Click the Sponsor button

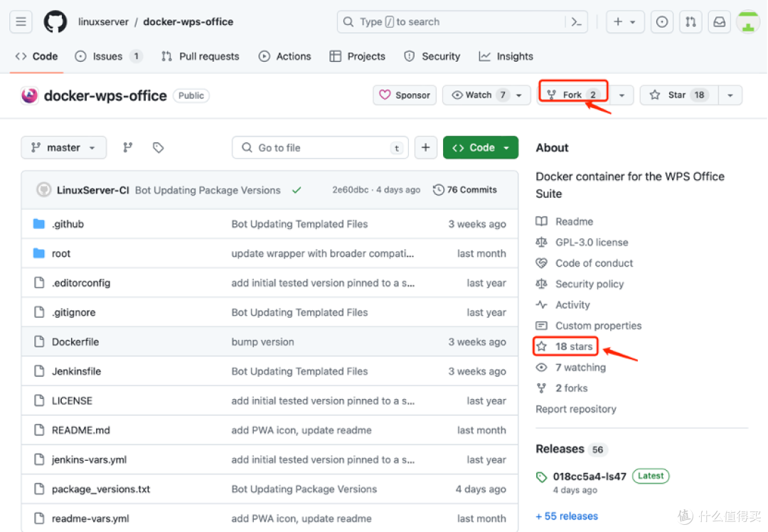coord(404,95)
